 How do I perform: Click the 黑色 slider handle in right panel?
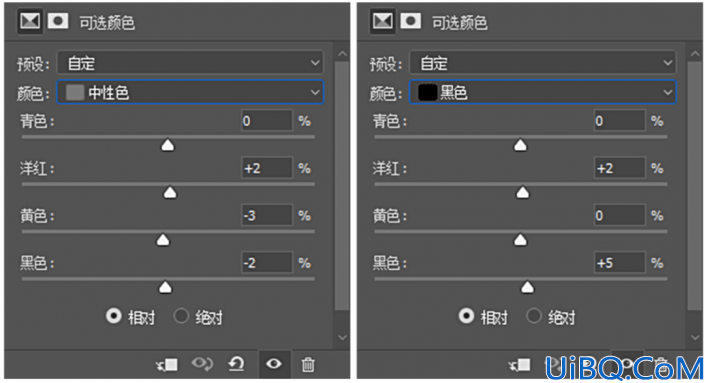pos(527,287)
